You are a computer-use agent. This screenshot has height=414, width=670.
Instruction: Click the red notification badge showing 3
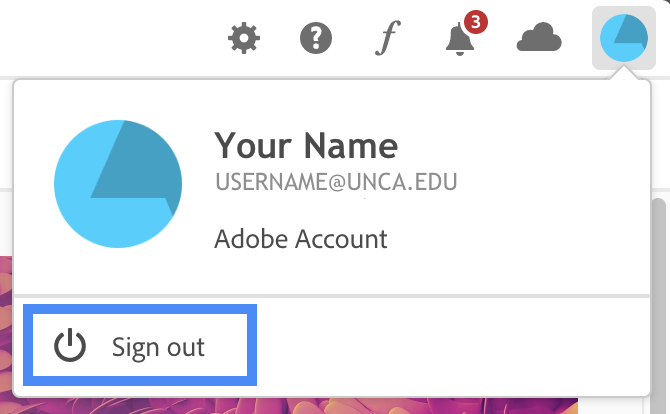pos(476,23)
